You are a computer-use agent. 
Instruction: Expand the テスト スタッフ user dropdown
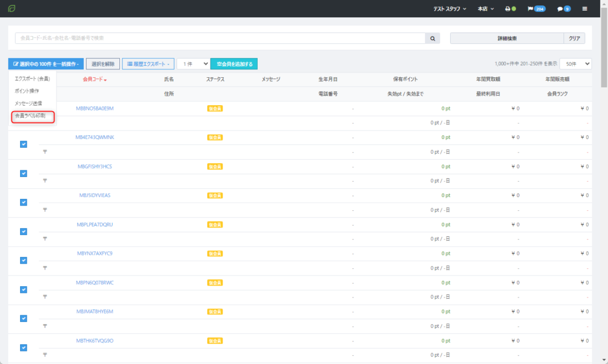(x=449, y=9)
